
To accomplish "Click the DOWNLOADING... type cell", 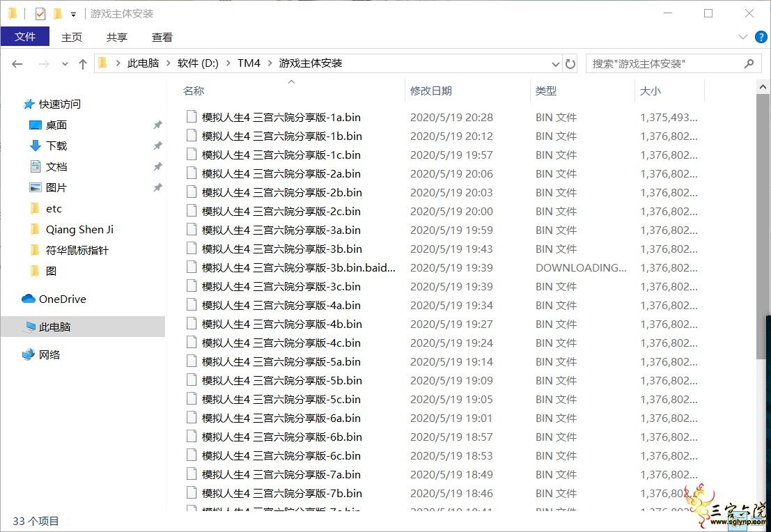I will 581,267.
